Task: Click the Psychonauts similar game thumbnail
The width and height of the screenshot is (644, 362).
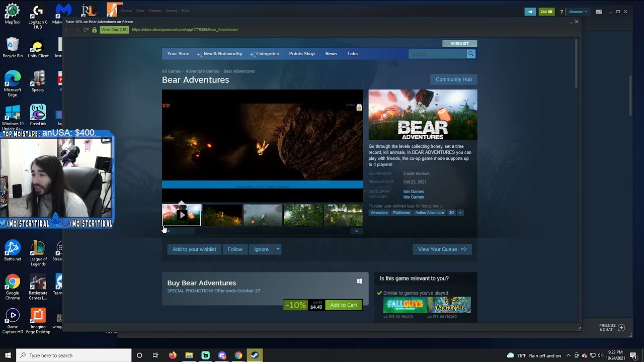Action: pos(449,305)
